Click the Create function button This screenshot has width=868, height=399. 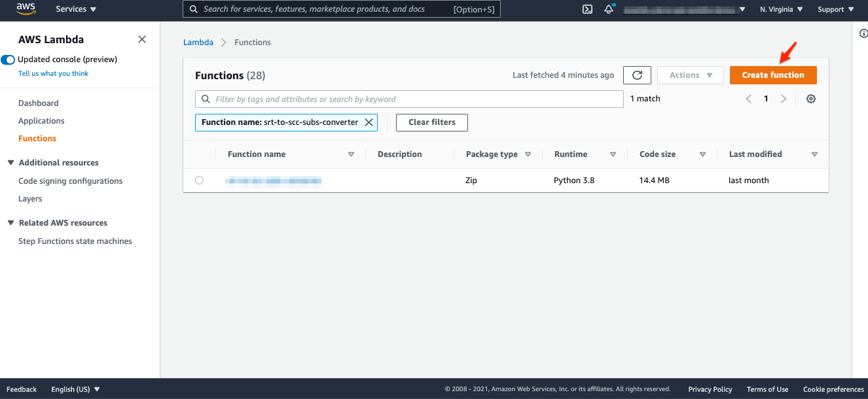tap(773, 75)
